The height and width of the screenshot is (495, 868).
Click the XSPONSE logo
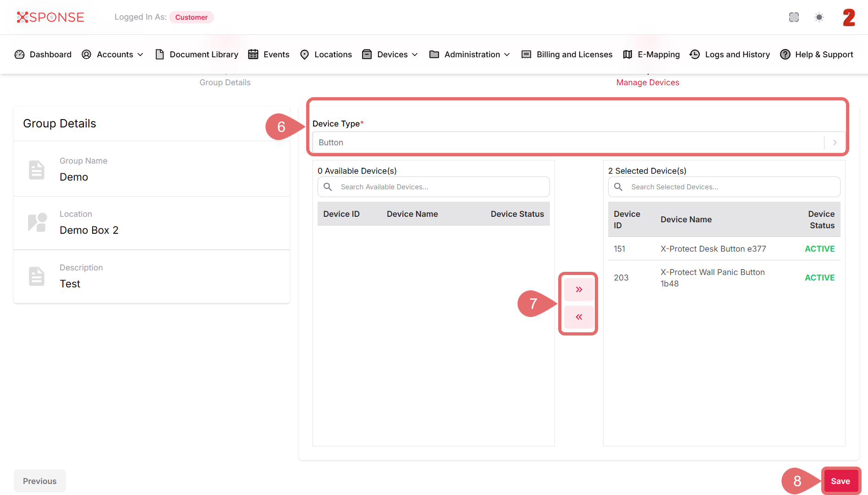50,17
